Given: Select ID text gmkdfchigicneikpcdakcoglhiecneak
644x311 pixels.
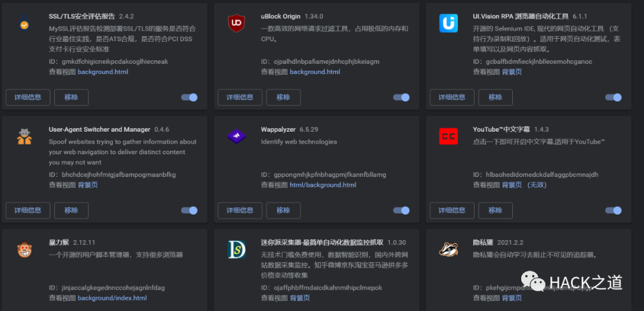Looking at the screenshot, I should pos(114,61).
